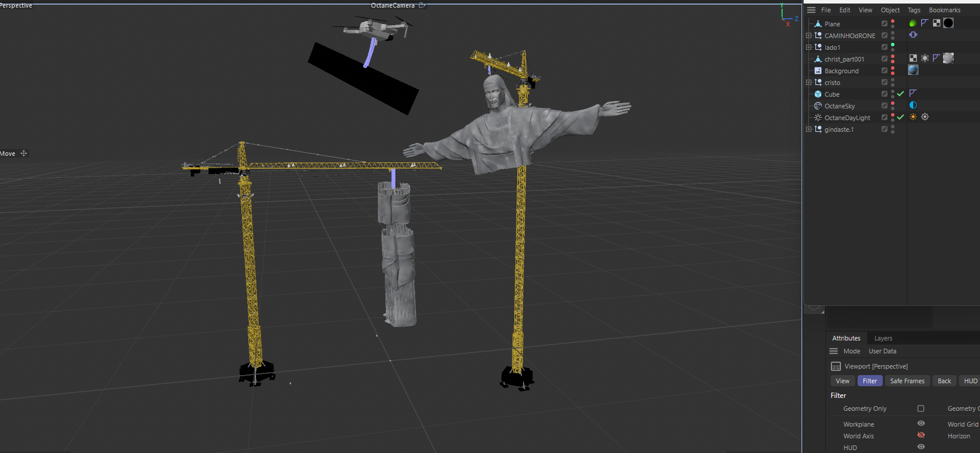980x453 pixels.
Task: Select the gray stone material on christ_part001
Action: pos(948,58)
